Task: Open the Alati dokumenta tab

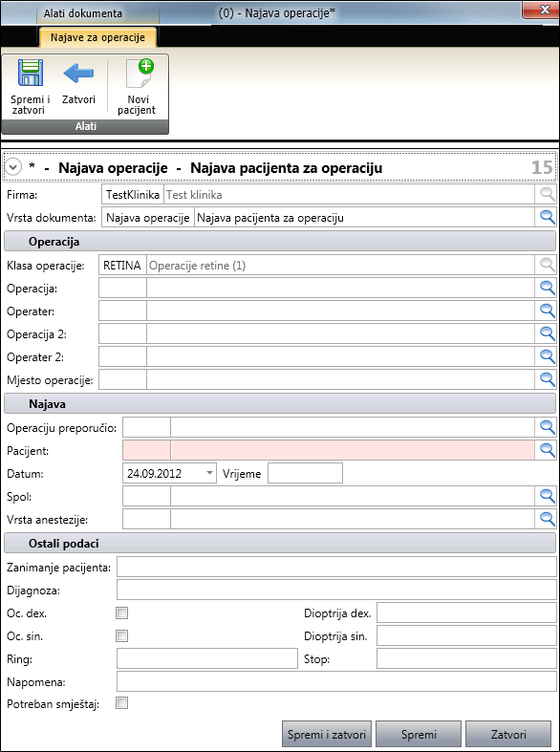Action: (x=83, y=13)
